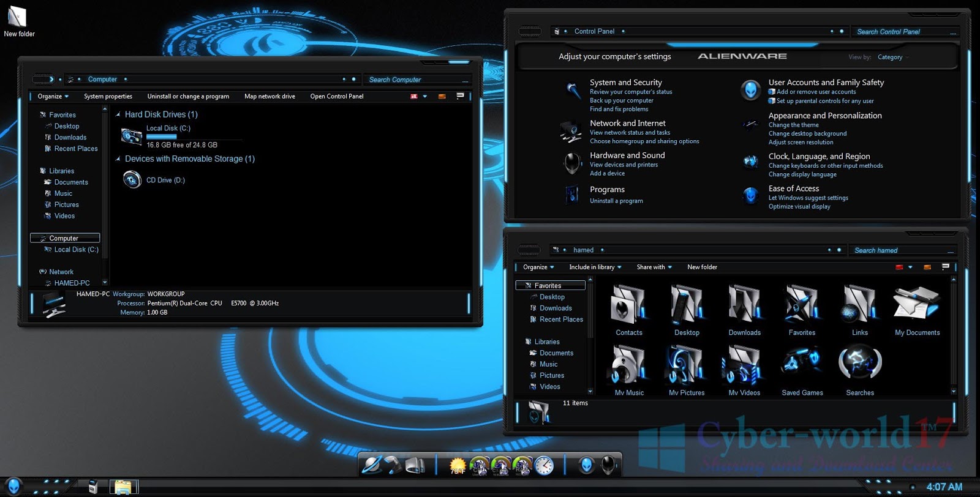This screenshot has height=497, width=980.
Task: Open the Links folder in hamed window
Action: 860,310
